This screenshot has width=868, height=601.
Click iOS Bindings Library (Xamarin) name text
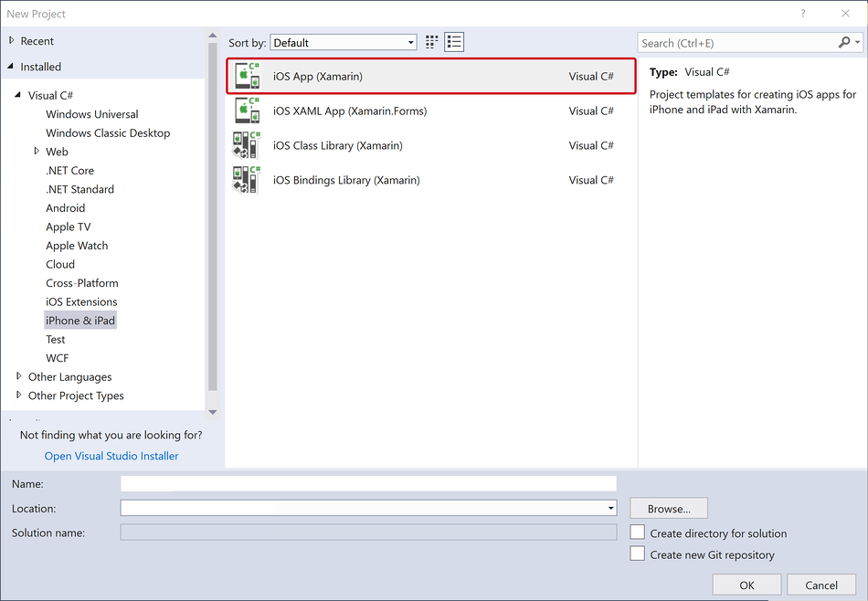coord(346,180)
